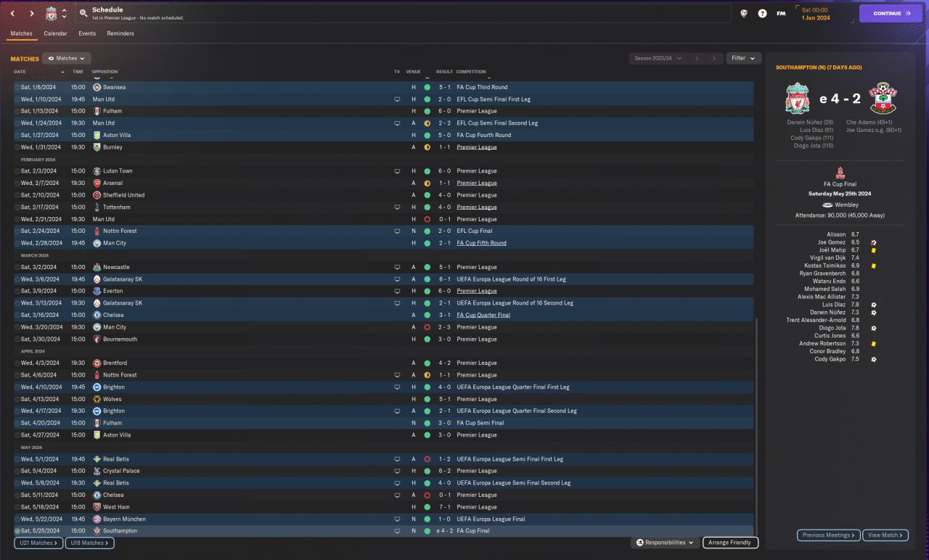Open the help question mark icon
This screenshot has width=929, height=560.
click(762, 14)
